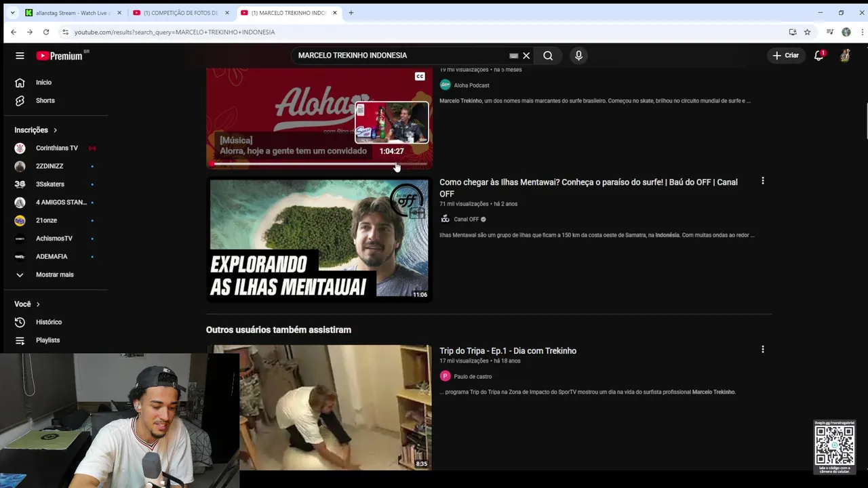Click the address bar URL field
The height and width of the screenshot is (488, 868).
pos(427,32)
